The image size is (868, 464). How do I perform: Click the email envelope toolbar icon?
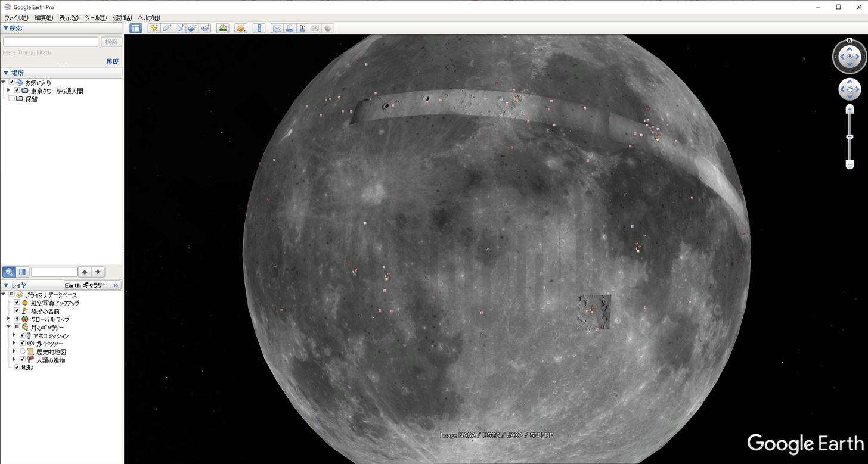click(x=277, y=28)
